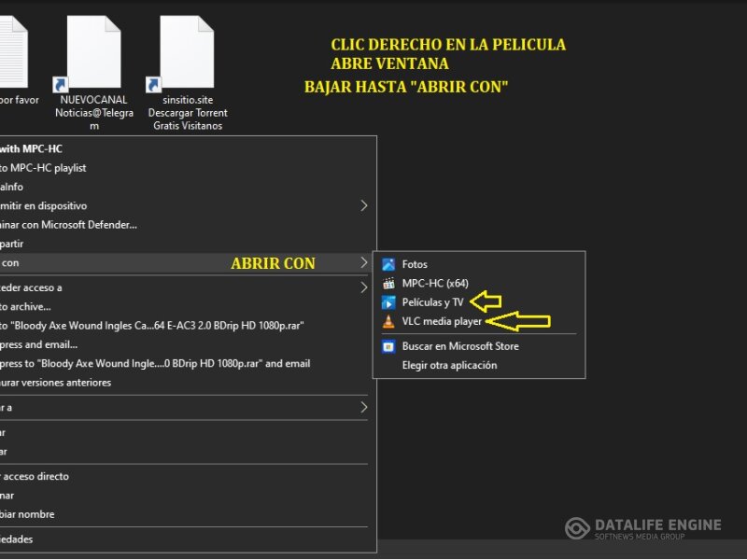
Task: Open with VLC media player cone icon
Action: (x=388, y=322)
